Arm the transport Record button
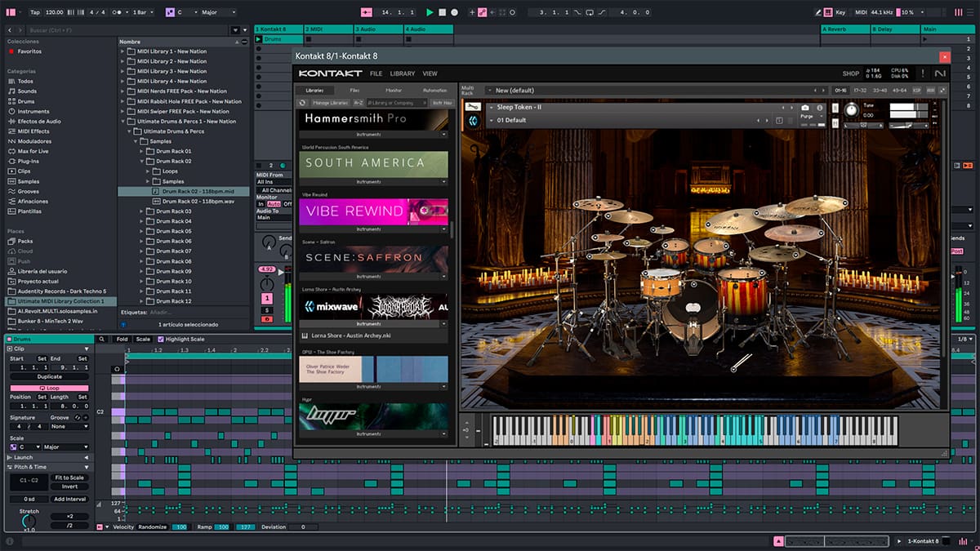 454,12
